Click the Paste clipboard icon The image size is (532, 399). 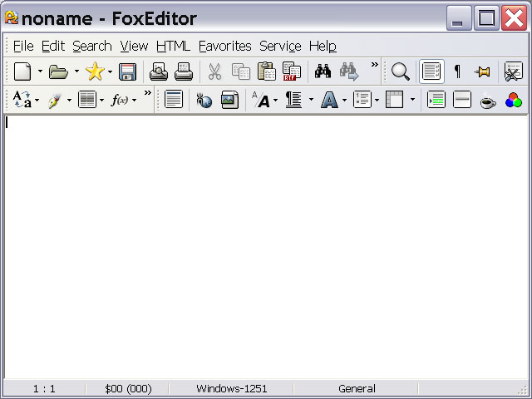tap(266, 71)
